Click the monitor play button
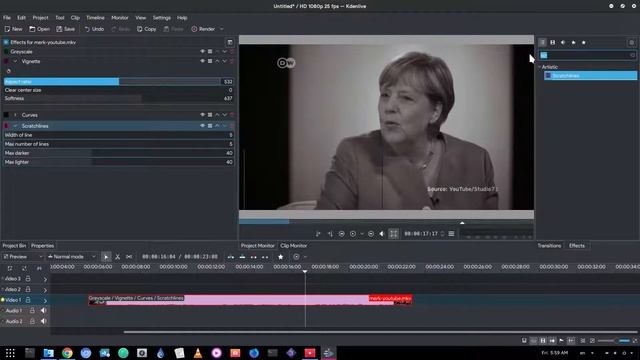This screenshot has height=360, width=640. click(353, 233)
